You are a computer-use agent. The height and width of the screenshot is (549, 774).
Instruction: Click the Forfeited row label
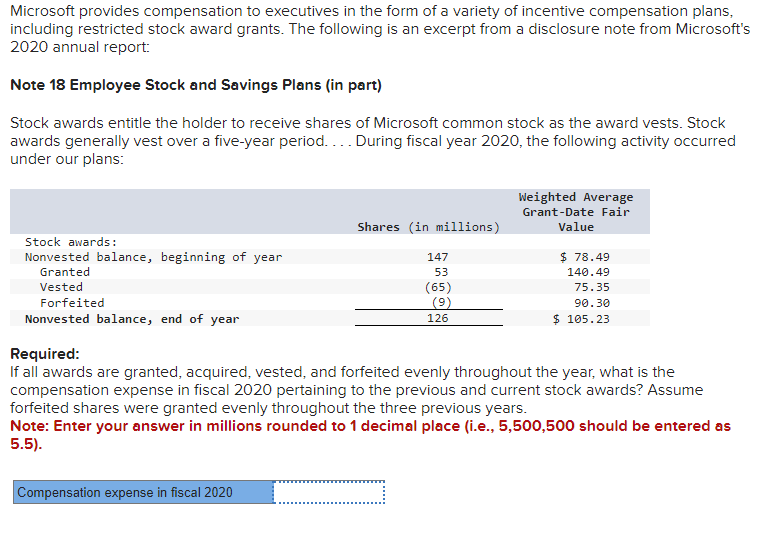[x=72, y=303]
